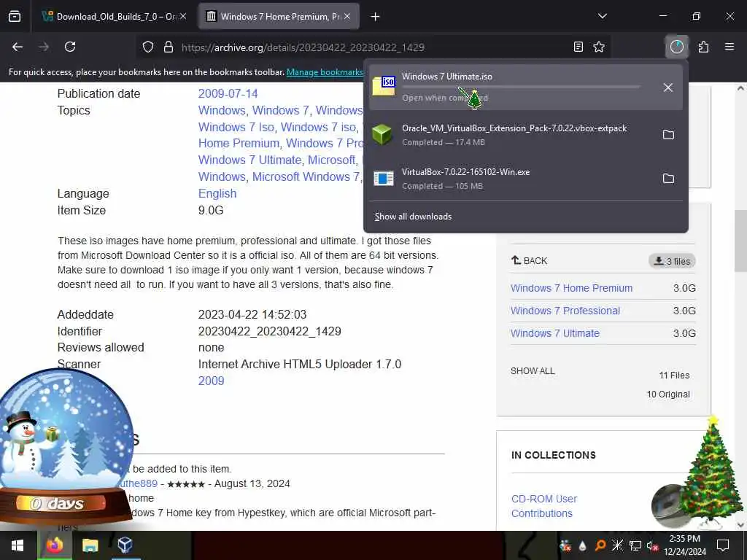Click the Windows 7 Iso topic link

236,128
